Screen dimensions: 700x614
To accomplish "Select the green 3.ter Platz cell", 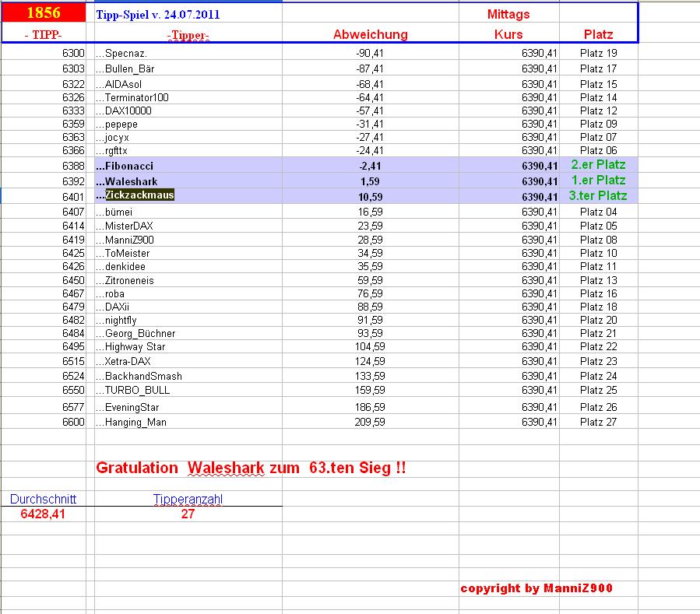I will click(598, 195).
